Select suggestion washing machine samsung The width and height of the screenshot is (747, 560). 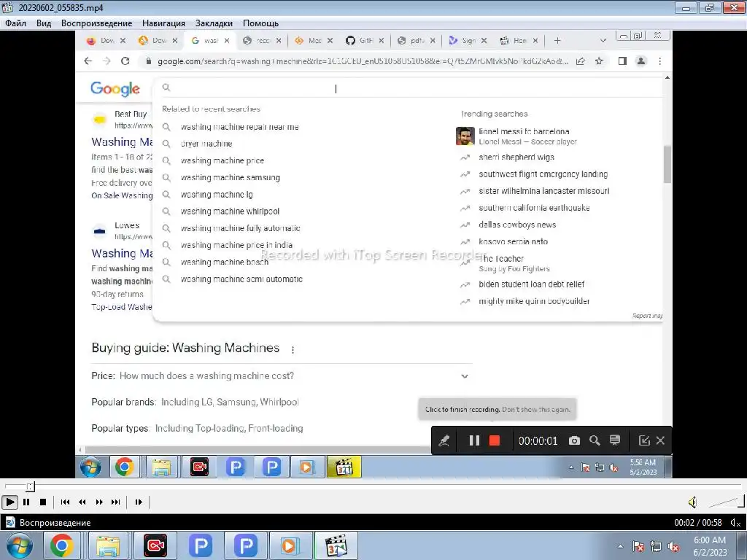coord(230,177)
